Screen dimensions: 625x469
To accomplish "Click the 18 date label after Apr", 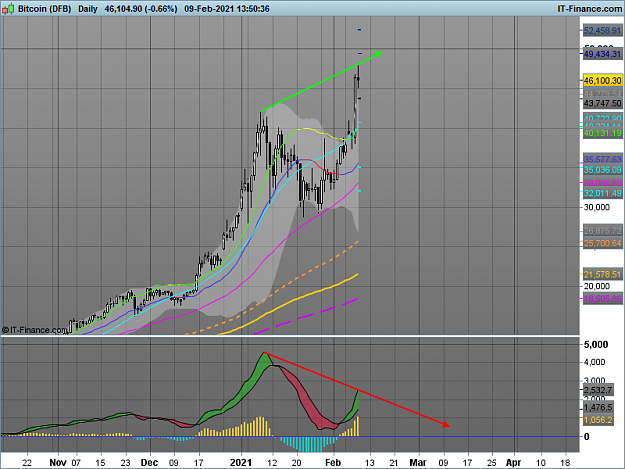I will pyautogui.click(x=565, y=463).
